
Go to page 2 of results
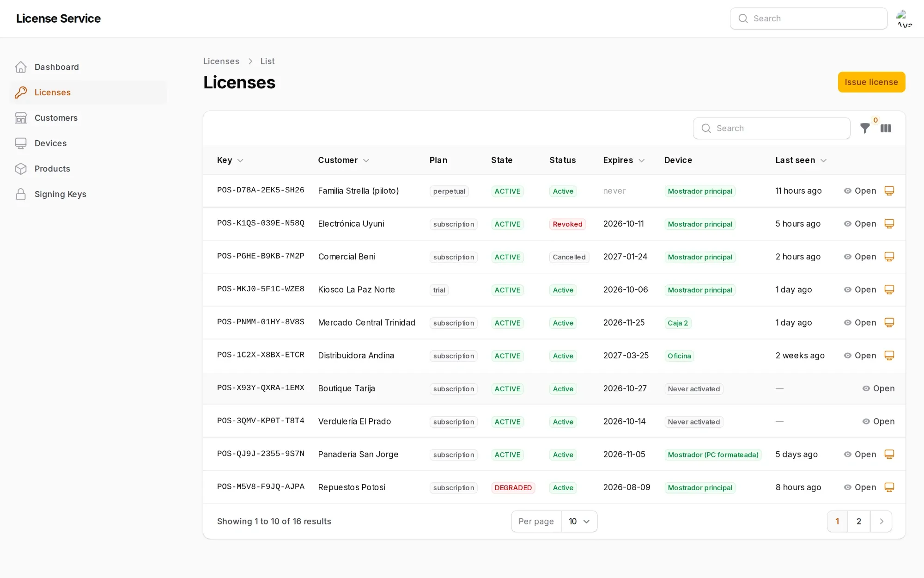pyautogui.click(x=859, y=522)
